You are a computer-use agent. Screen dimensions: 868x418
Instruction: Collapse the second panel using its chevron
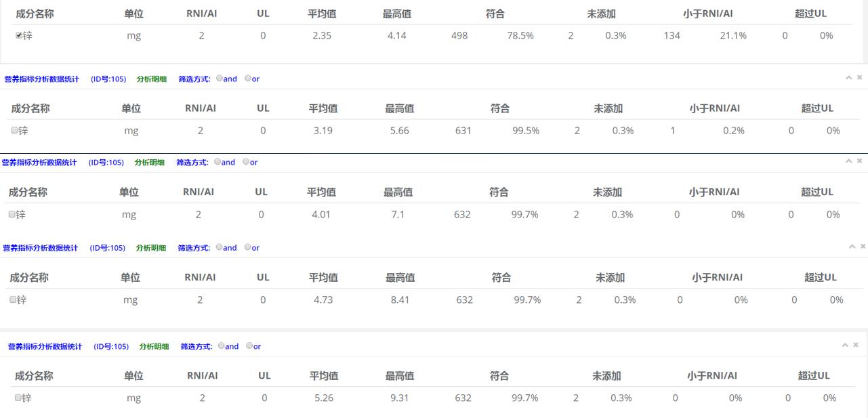coord(848,162)
